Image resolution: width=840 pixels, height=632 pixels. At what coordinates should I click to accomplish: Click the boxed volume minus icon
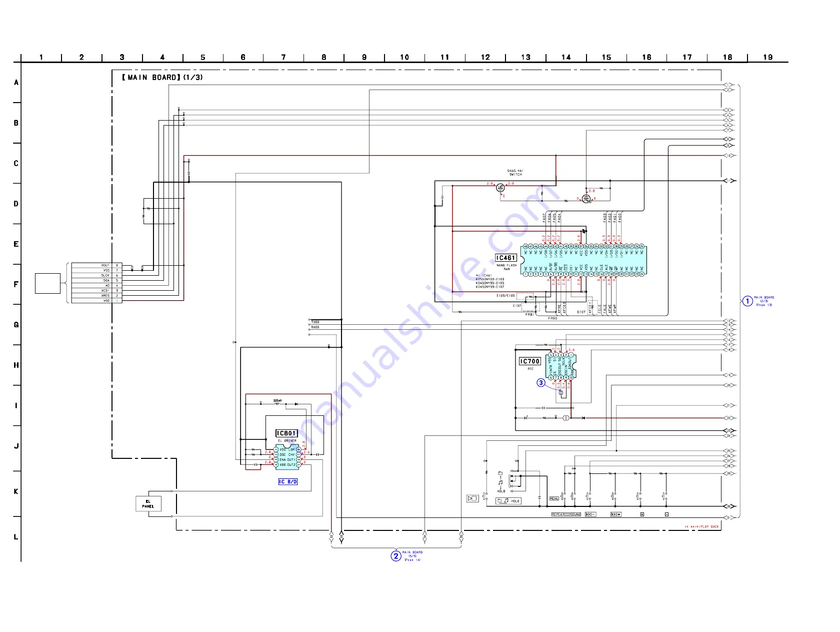point(667,514)
